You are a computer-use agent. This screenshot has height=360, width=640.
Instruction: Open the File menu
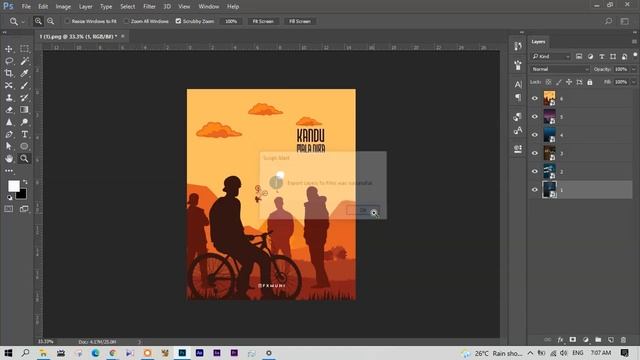pos(26,7)
